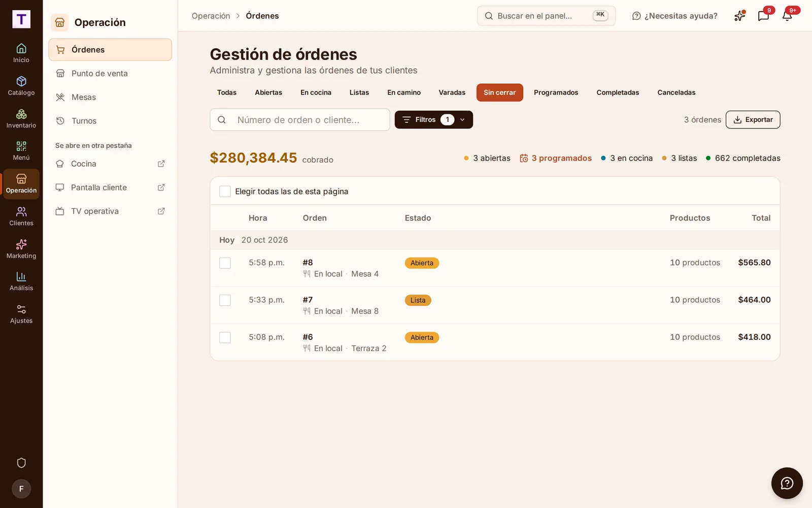Screen dimensions: 812x508
Task: Open the user avatar F
Action: 21,489
